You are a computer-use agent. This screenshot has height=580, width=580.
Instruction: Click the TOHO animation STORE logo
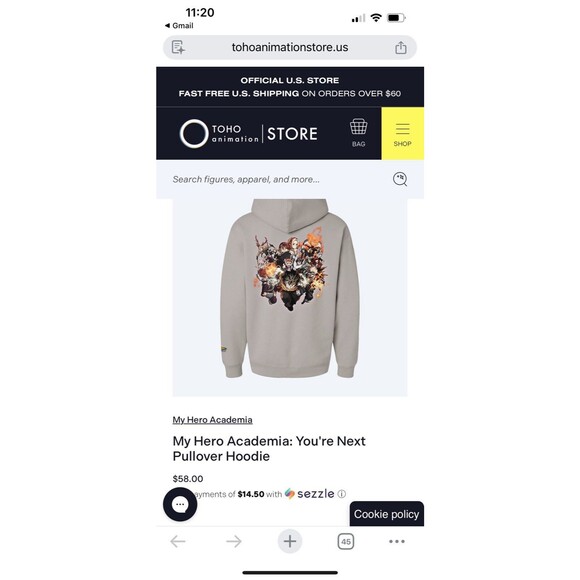[x=248, y=134]
